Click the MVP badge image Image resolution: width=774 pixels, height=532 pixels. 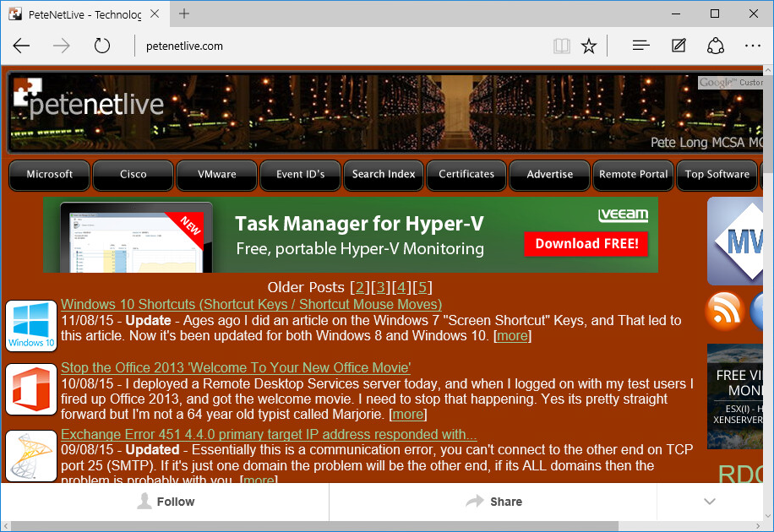tap(735, 242)
